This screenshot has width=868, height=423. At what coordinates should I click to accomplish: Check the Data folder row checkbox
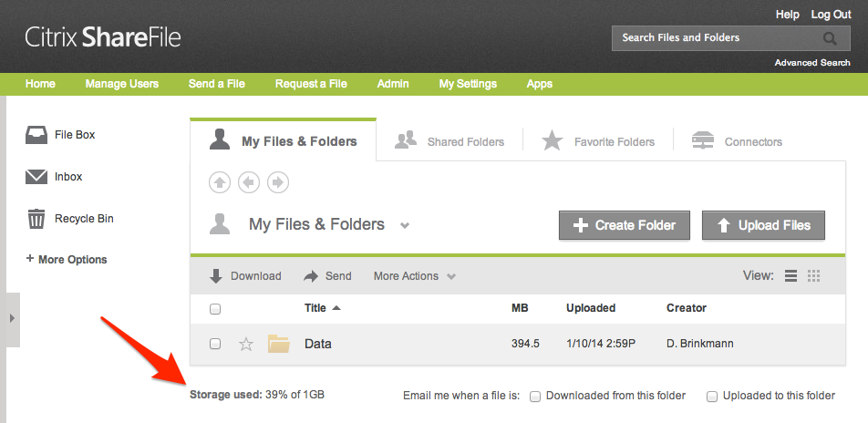[215, 344]
